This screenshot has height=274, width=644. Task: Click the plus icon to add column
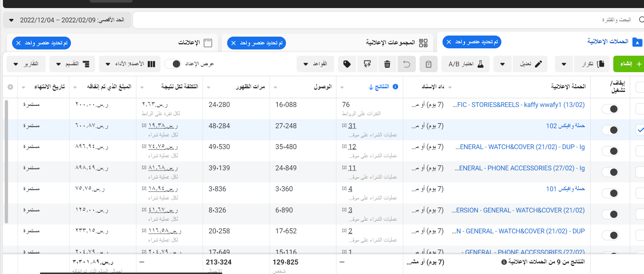coord(10,87)
